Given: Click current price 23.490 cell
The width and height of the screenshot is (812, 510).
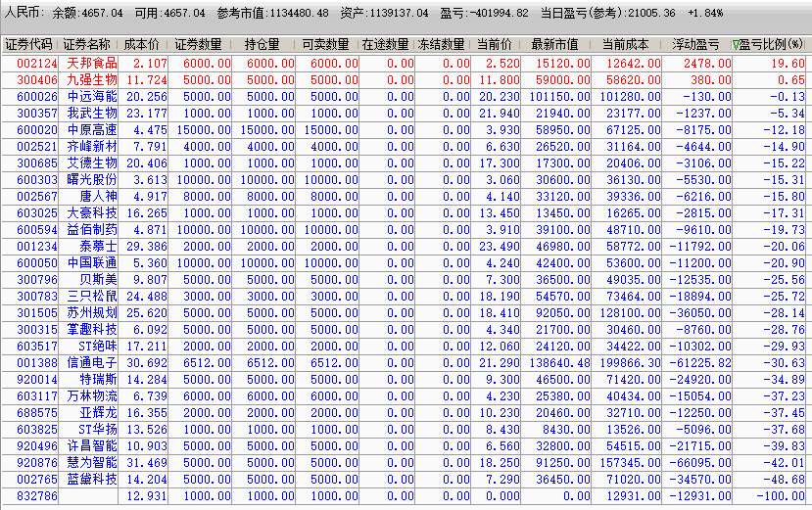Looking at the screenshot, I should [x=500, y=247].
